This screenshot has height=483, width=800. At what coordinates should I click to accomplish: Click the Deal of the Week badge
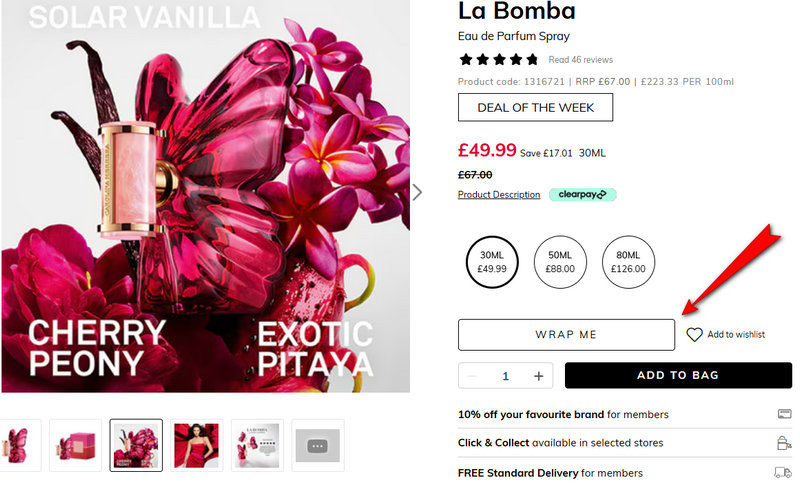coord(535,107)
